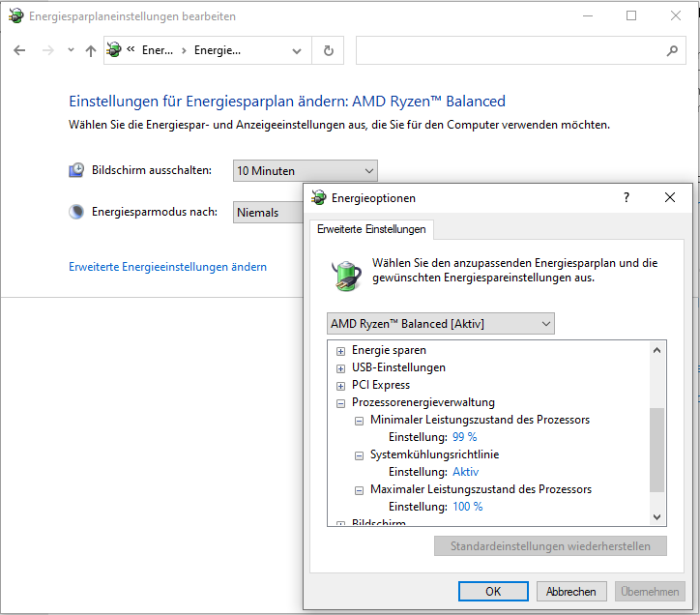Screen dimensions: 700x615
Task: Close the Energiesparplaneinstellungen bearbeiten window
Action: coord(676,16)
